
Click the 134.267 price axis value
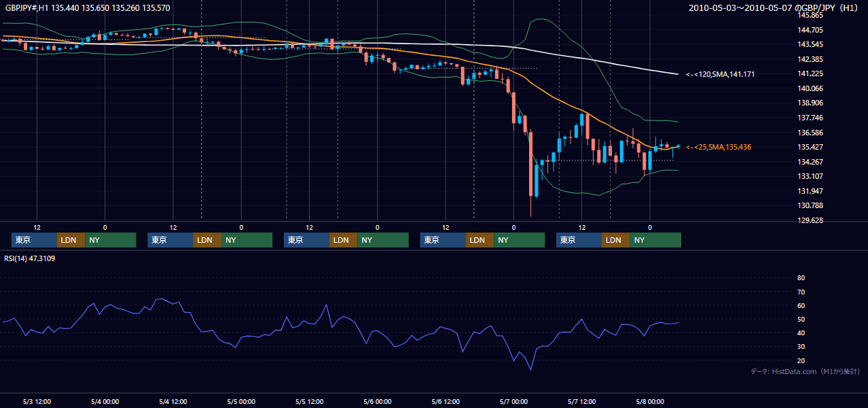[x=810, y=162]
